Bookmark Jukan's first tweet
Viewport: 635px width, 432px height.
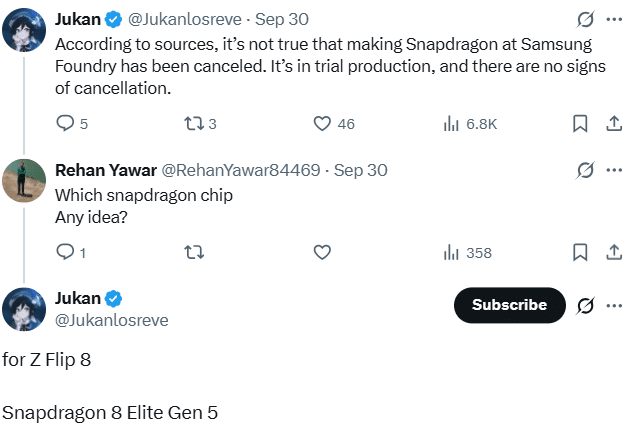coord(579,124)
